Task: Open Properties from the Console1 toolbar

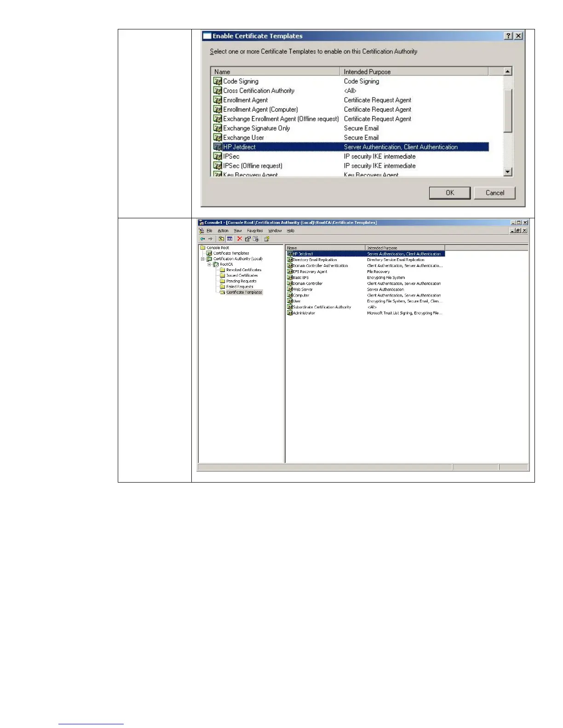Action: click(248, 239)
